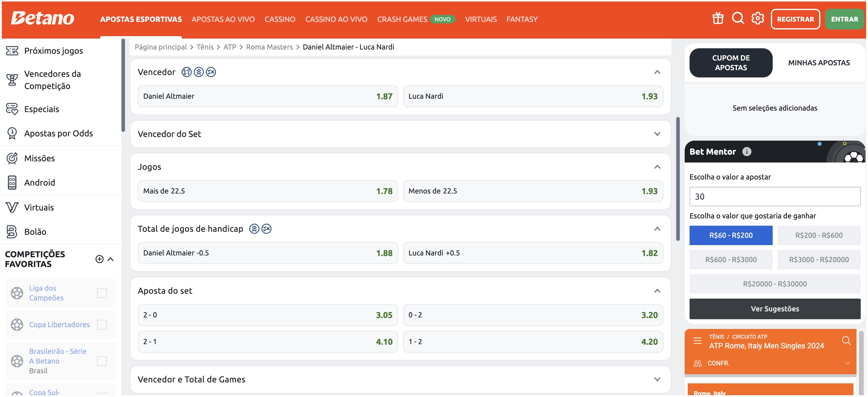Open Cassino ao Vivo
868x397 pixels.
pos(336,19)
